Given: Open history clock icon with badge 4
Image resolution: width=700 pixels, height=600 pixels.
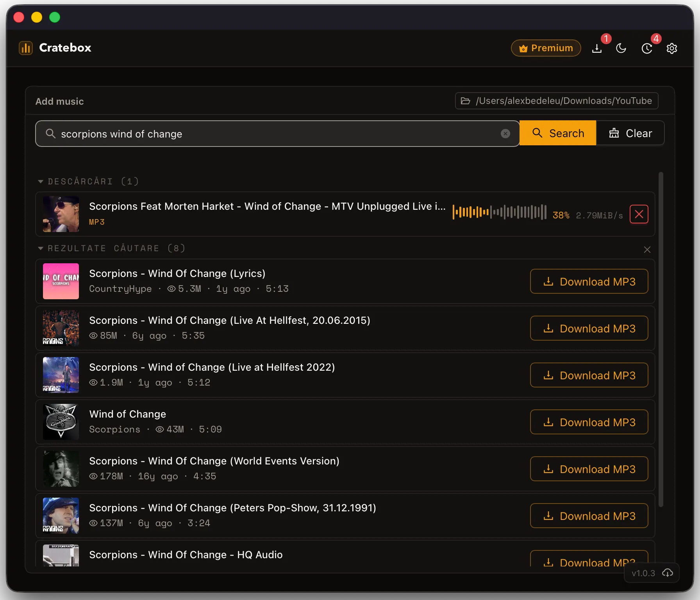Looking at the screenshot, I should click(647, 48).
